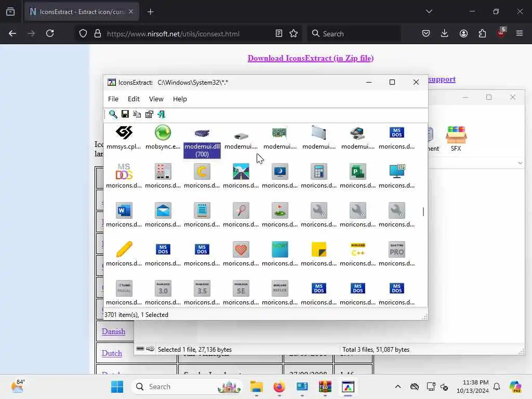Go back in the browser history

(12, 33)
